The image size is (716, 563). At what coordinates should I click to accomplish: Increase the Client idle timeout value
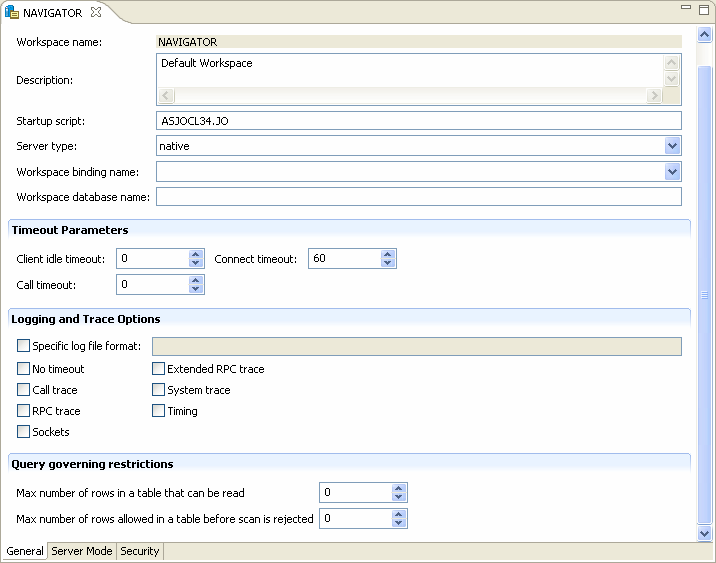[x=196, y=254]
